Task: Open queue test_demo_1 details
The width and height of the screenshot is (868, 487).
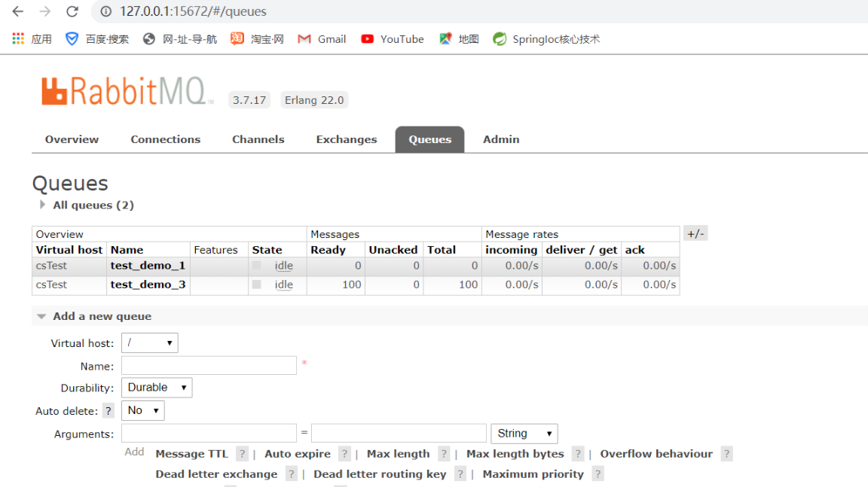Action: [x=148, y=266]
